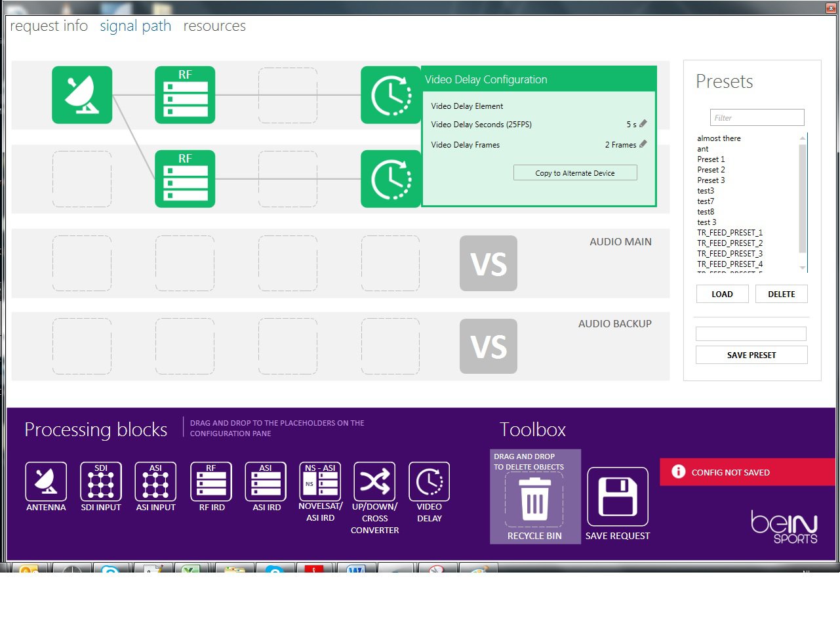
Task: Click the AUDIO MAIN VS block
Action: pyautogui.click(x=489, y=264)
